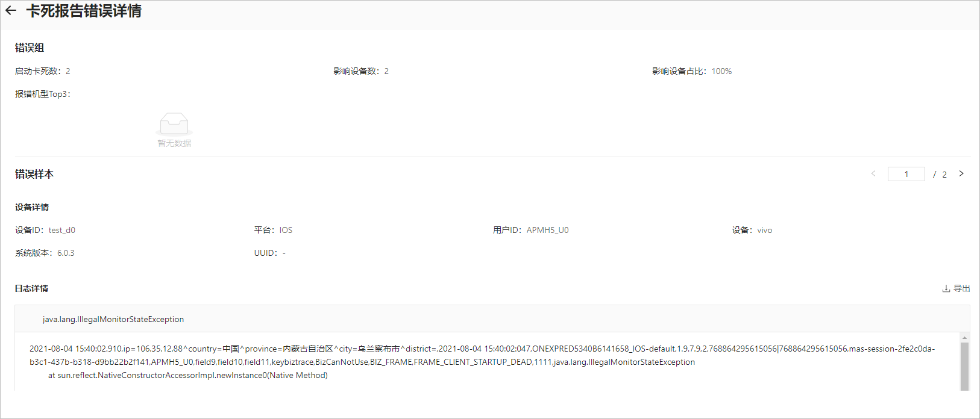Click the system version value 6.0.3
This screenshot has height=419, width=980.
[x=66, y=253]
